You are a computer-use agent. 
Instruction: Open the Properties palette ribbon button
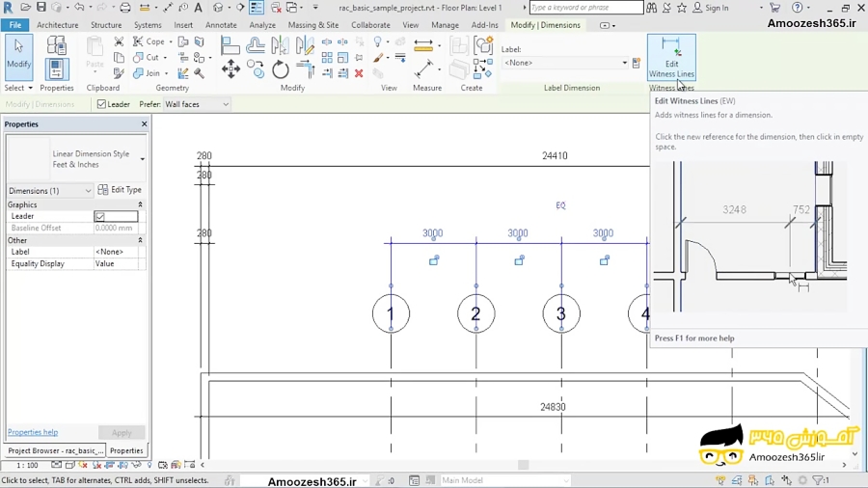tap(57, 68)
